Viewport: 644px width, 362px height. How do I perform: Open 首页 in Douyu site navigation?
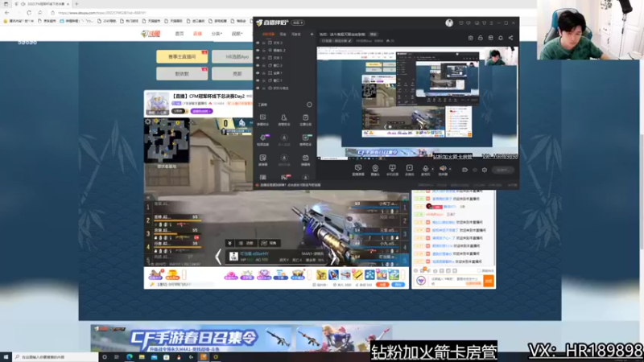click(x=180, y=34)
